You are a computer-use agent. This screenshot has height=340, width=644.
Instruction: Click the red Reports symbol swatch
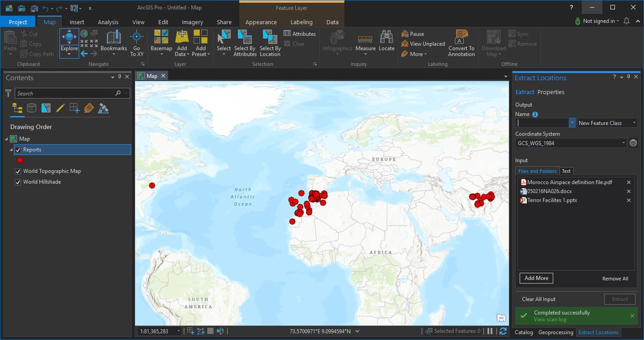click(20, 160)
